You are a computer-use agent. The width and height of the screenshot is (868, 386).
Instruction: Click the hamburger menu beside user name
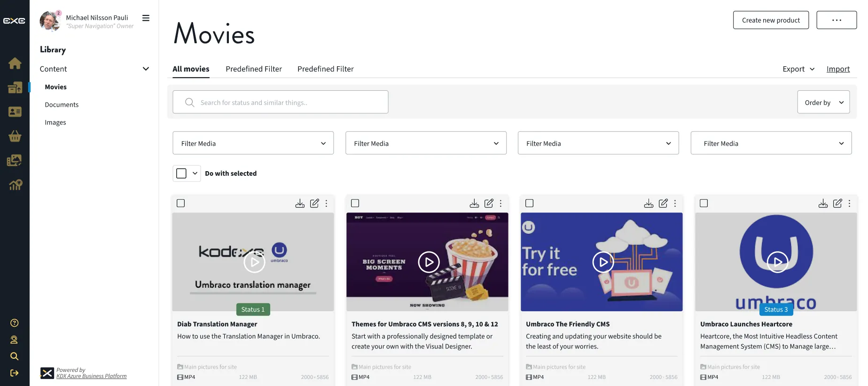pyautogui.click(x=146, y=18)
